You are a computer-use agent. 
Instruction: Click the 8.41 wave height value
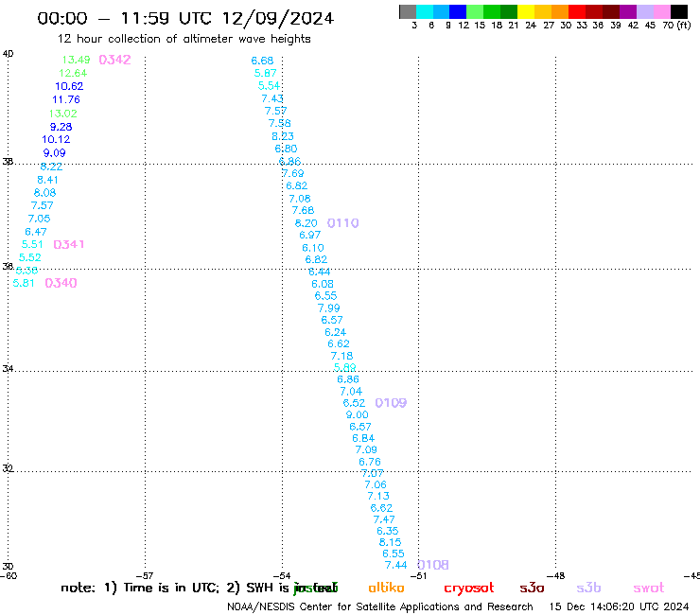point(47,180)
